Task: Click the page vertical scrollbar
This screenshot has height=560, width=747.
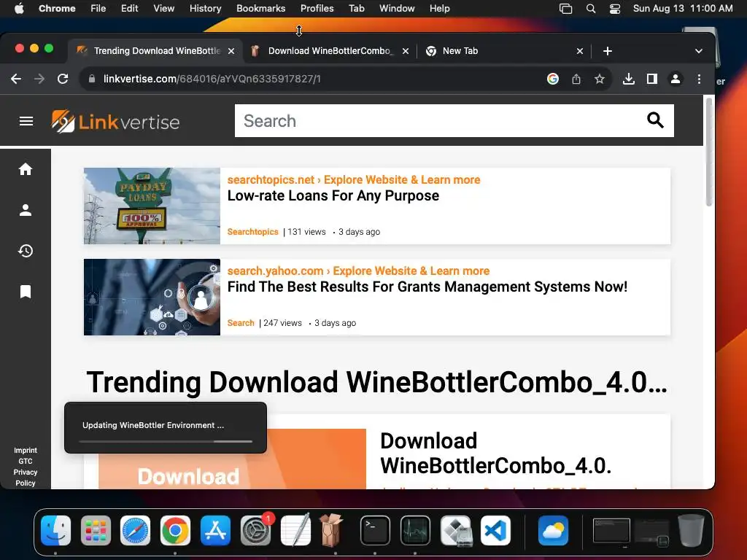Action: [709, 152]
